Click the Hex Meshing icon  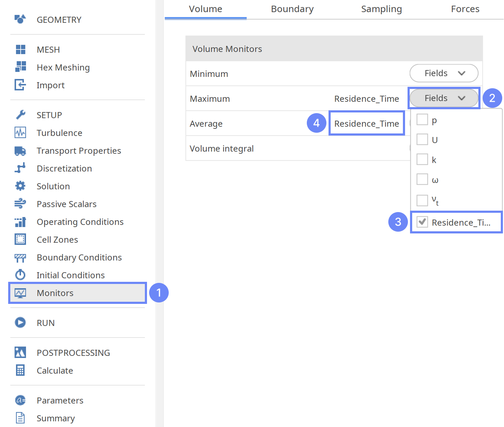click(21, 67)
